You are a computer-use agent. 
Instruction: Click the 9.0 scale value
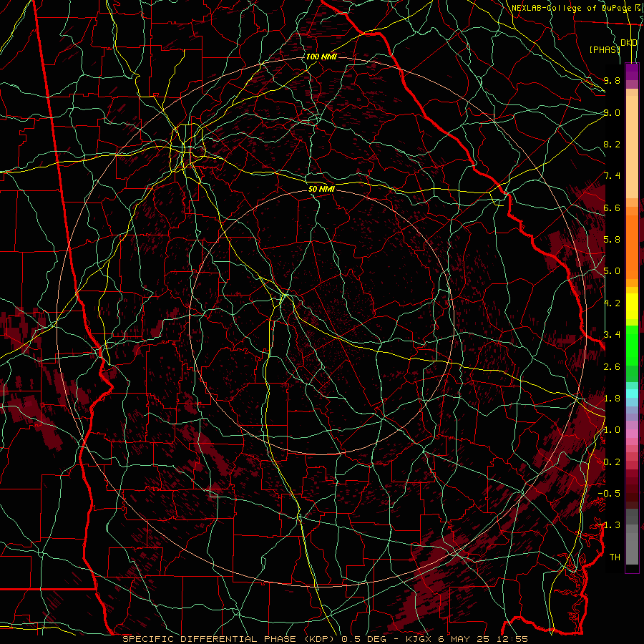612,112
